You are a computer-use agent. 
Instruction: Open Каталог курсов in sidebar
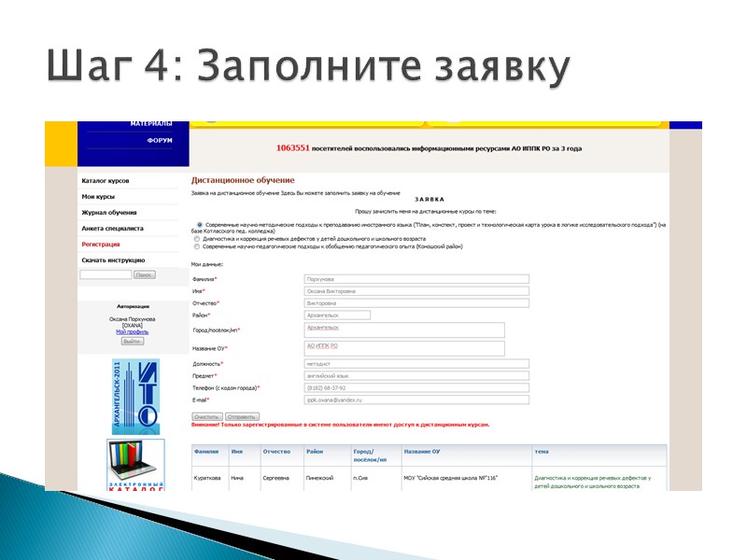click(106, 181)
